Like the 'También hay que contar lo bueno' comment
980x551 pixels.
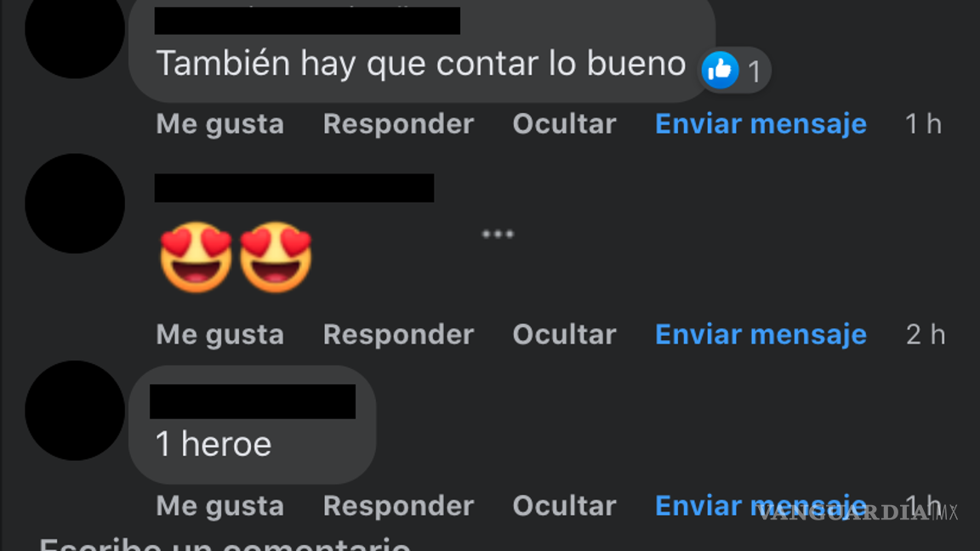(220, 123)
